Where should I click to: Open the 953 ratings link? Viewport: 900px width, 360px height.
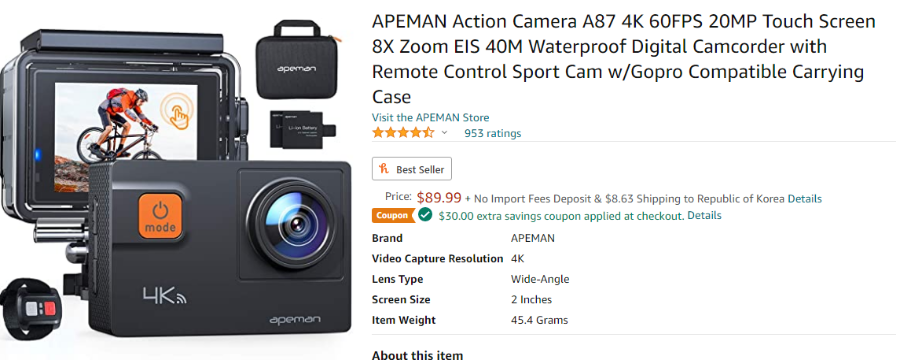pyautogui.click(x=492, y=134)
